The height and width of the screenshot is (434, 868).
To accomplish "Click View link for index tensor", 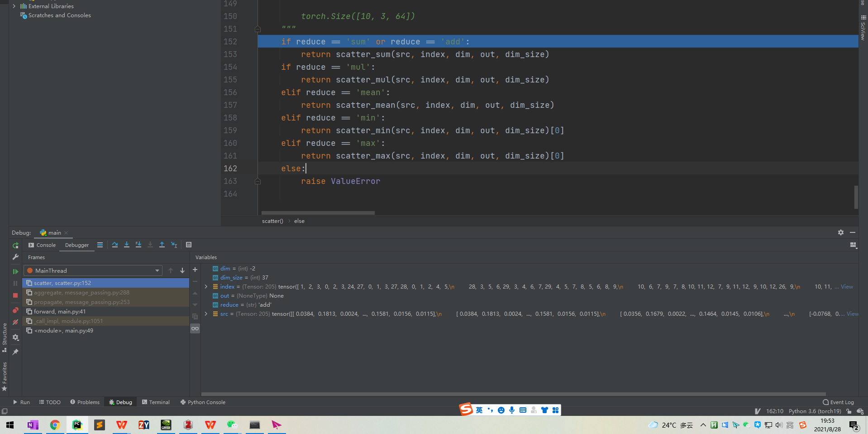I will pyautogui.click(x=847, y=287).
